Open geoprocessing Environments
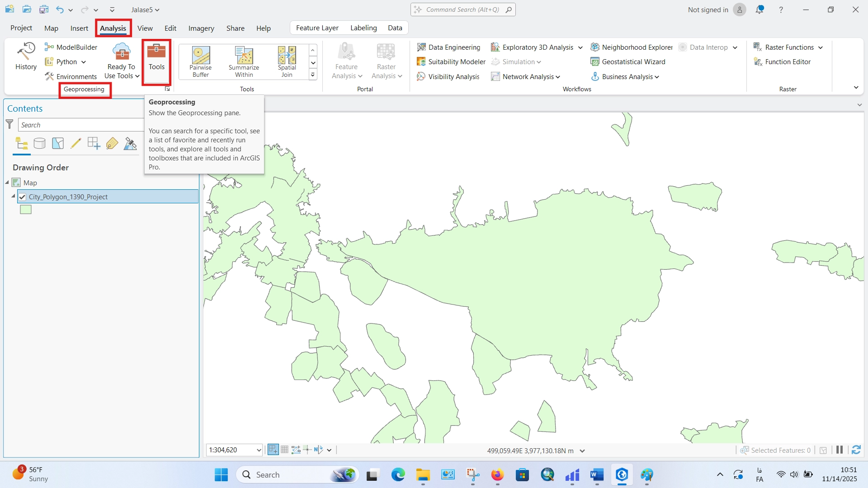The image size is (868, 488). [71, 76]
